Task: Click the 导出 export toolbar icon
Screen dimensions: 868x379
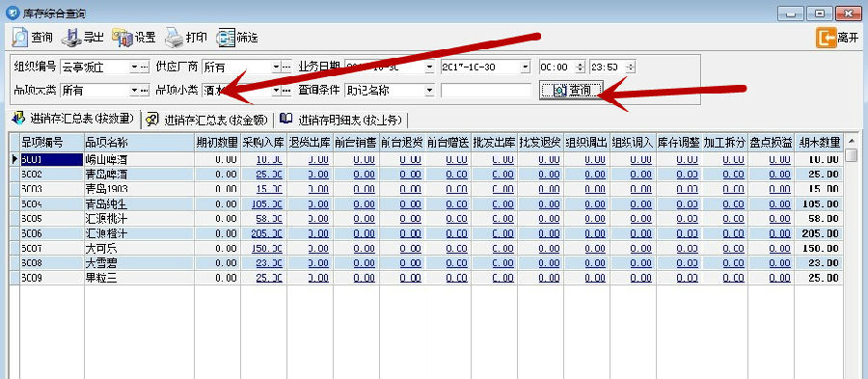Action: [70, 38]
